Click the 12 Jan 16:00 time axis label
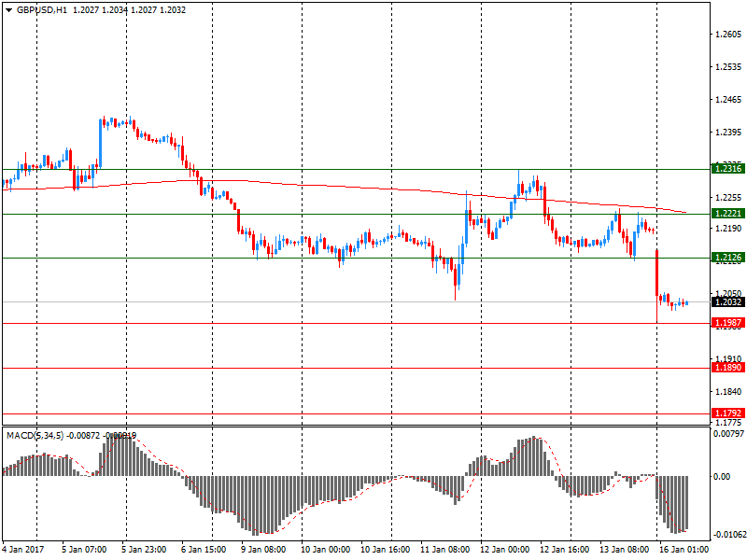747x560 pixels. [565, 550]
